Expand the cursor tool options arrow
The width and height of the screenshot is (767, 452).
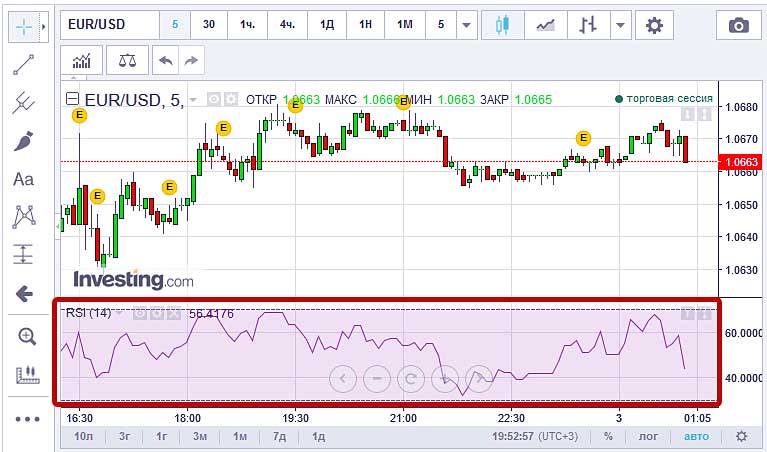(x=44, y=26)
